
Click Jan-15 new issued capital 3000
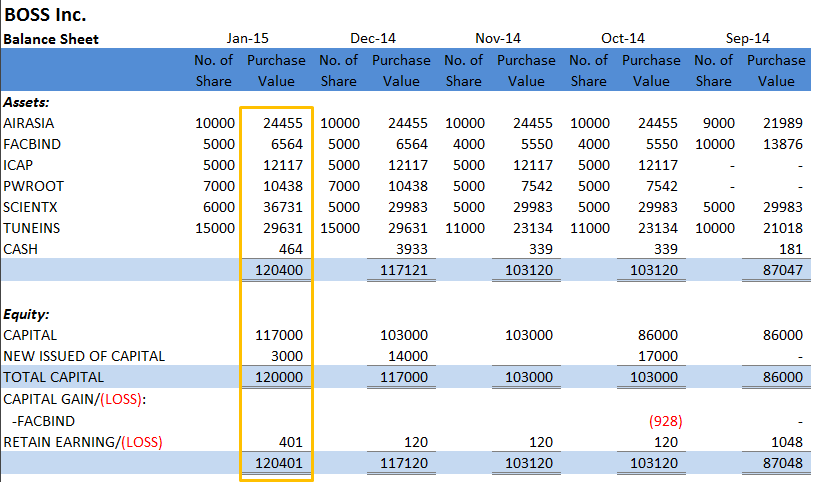coord(287,356)
